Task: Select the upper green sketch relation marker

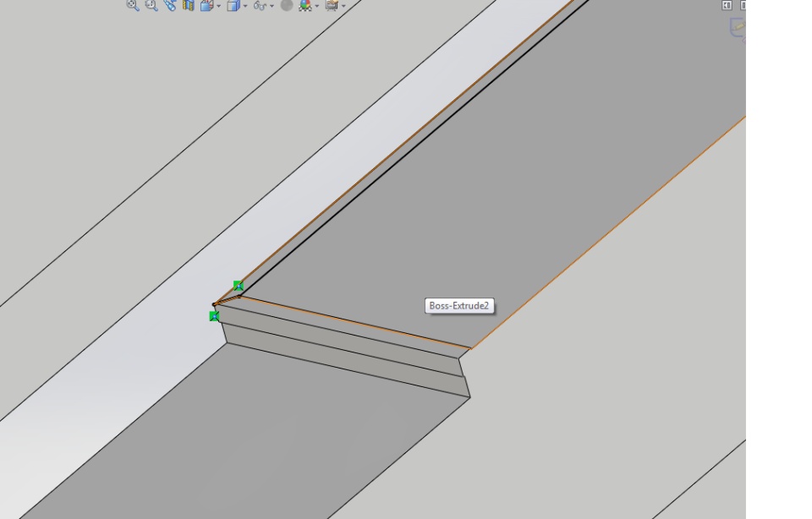Action: pyautogui.click(x=238, y=286)
